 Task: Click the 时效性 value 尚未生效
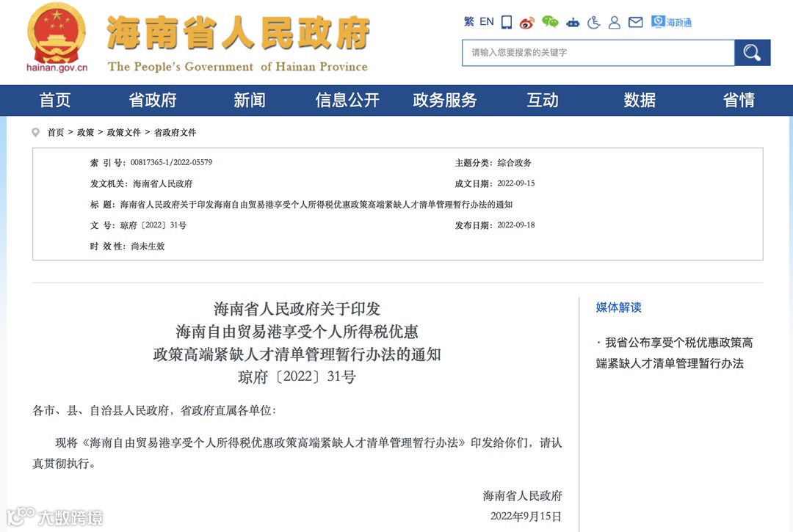pyautogui.click(x=148, y=246)
